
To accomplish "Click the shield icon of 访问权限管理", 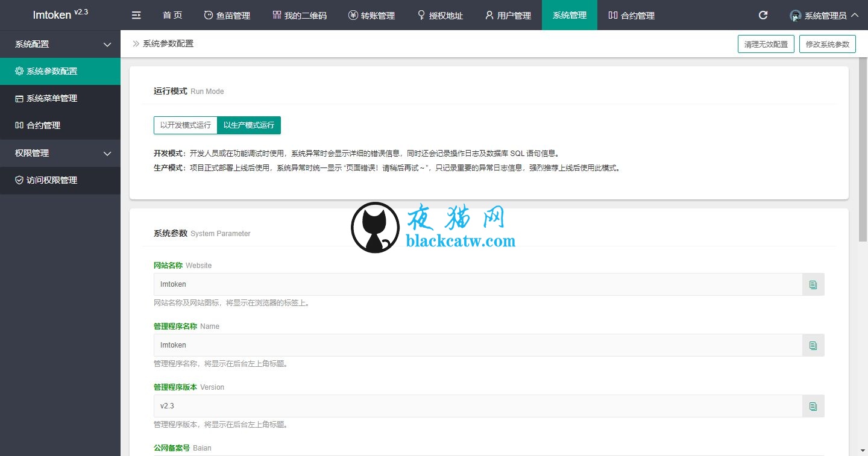I will tap(19, 180).
